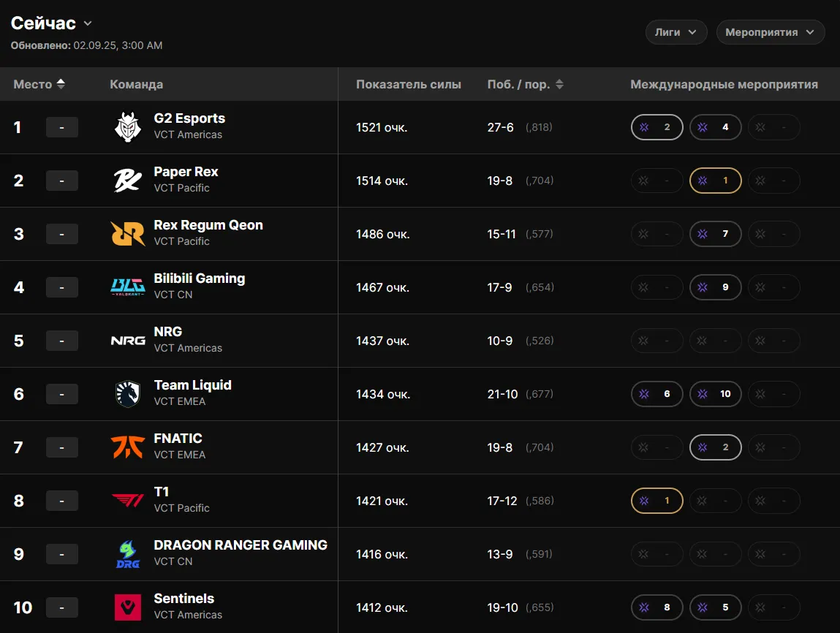Click the Обновлено 02.09.25 timestamp
Screen dimensions: 840x633
point(86,45)
